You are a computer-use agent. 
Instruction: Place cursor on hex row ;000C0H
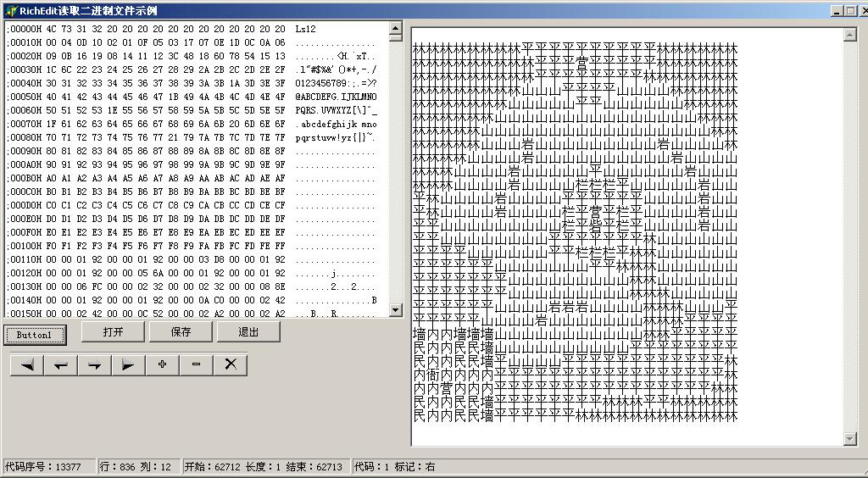(x=146, y=192)
